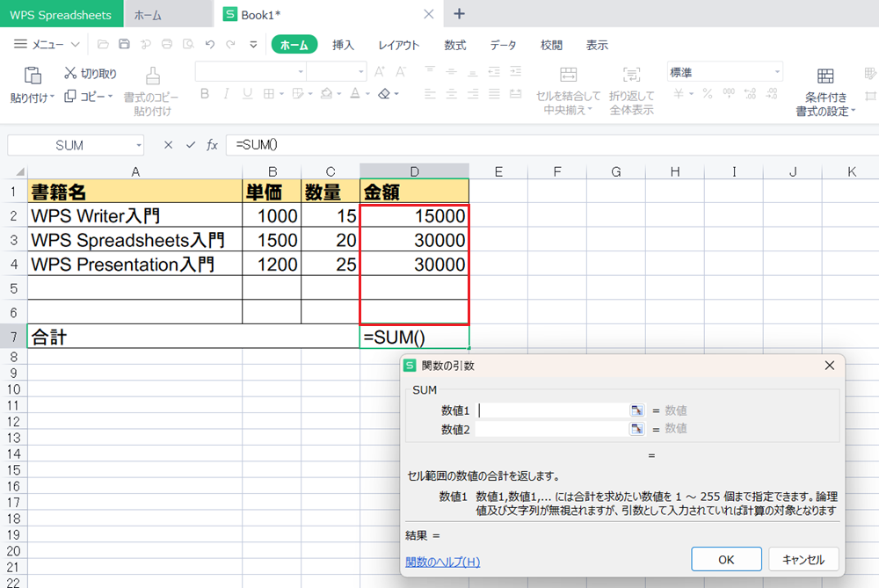This screenshot has height=588, width=879.
Task: Expand the 貼り付け paste options arrow
Action: (52, 97)
